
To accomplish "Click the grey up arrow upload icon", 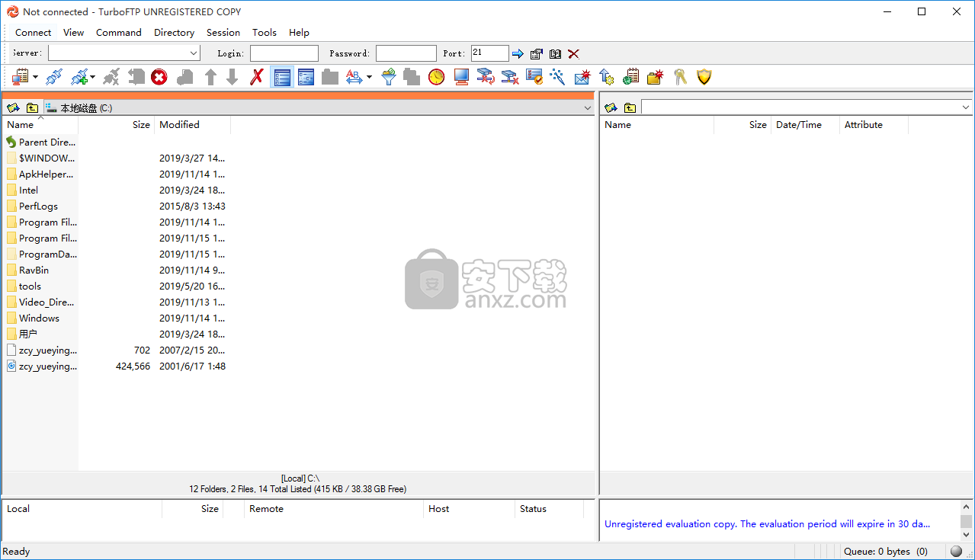I will click(210, 77).
